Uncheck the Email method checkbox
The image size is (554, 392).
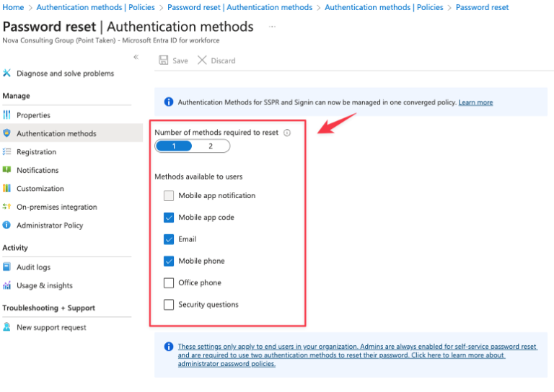(x=169, y=239)
